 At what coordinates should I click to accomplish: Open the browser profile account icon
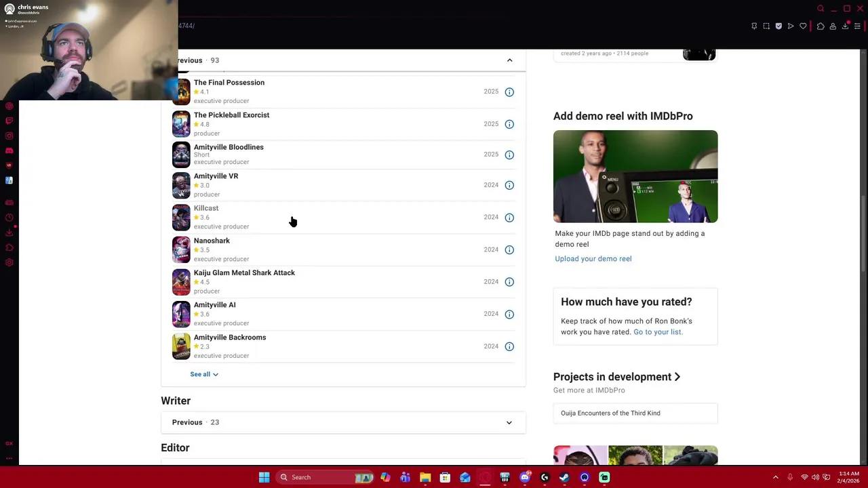[833, 26]
